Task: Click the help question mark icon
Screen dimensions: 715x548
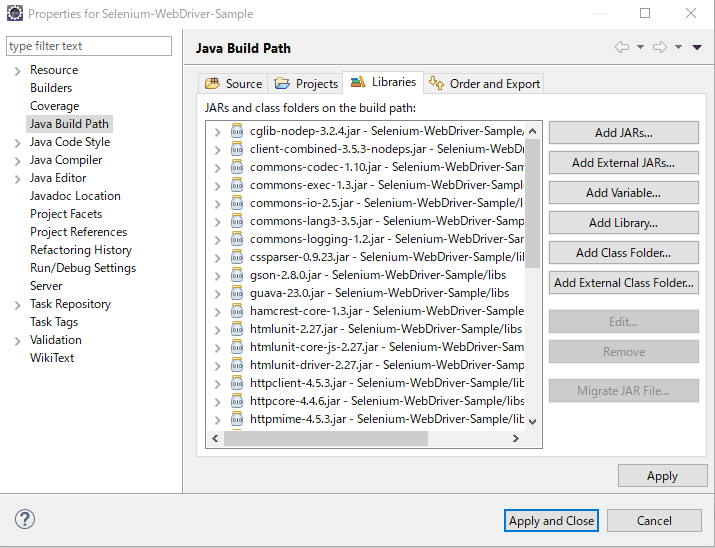Action: [x=25, y=519]
